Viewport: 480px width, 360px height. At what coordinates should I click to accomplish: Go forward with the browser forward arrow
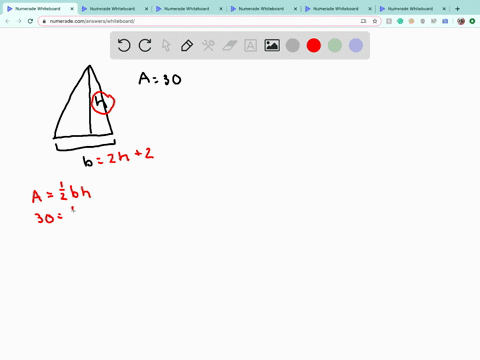coord(19,21)
